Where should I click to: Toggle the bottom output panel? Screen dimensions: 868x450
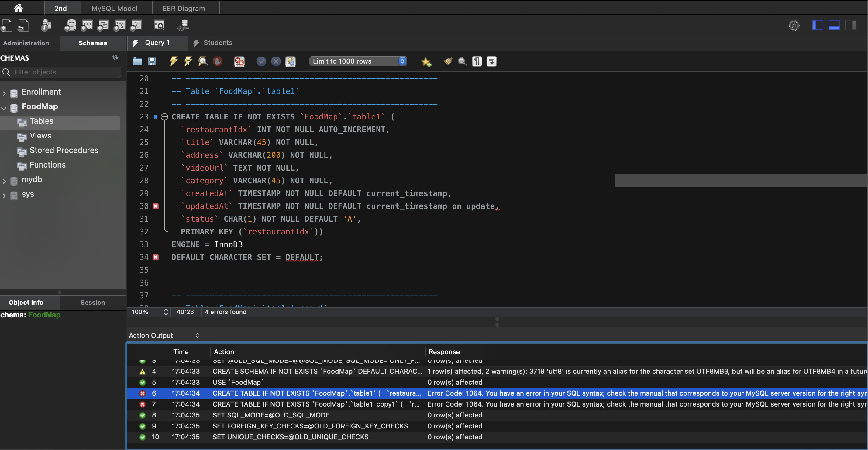[x=834, y=25]
